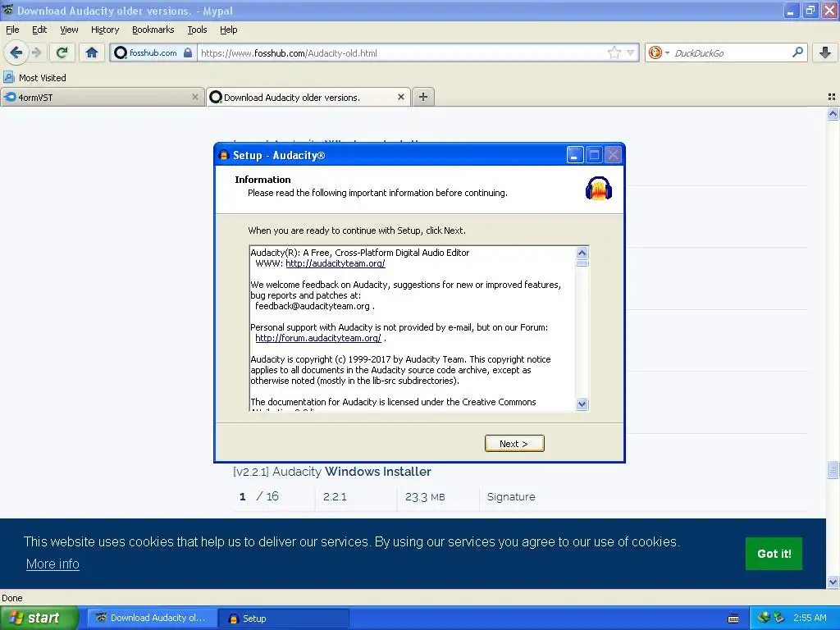Open the address bar history dropdown arrow
Screen dimensions: 840x630
[631, 52]
